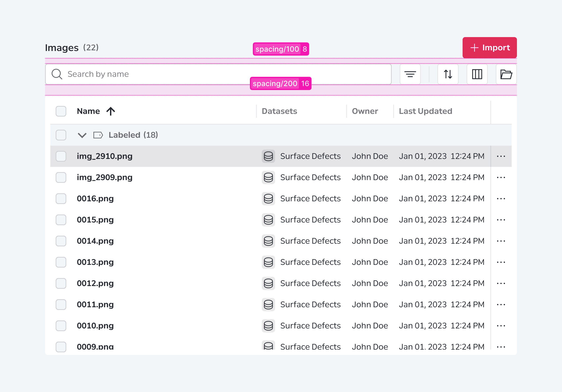Click dataset icon in 0011.png row

click(x=268, y=305)
